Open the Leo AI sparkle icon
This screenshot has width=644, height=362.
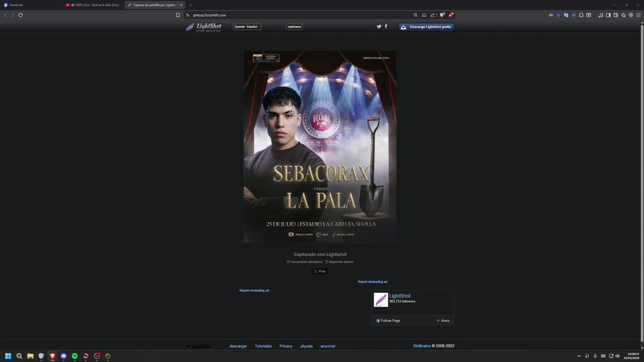623,15
